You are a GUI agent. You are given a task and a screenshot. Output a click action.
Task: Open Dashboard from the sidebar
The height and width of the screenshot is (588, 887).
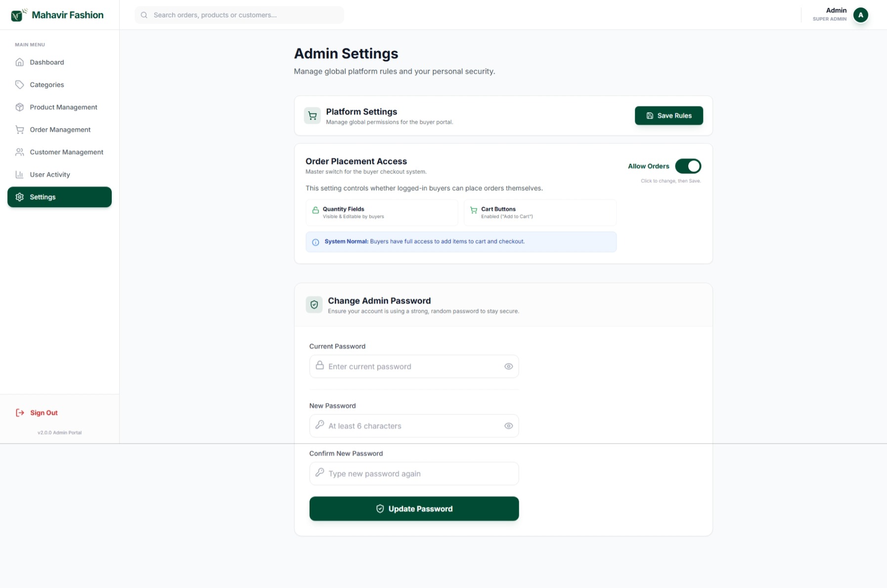[x=47, y=62]
